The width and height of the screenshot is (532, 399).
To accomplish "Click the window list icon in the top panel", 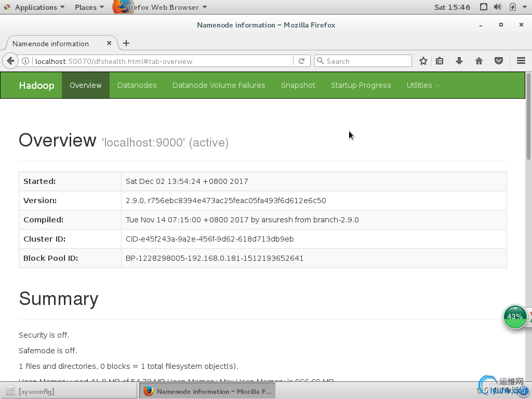I will coord(484,7).
